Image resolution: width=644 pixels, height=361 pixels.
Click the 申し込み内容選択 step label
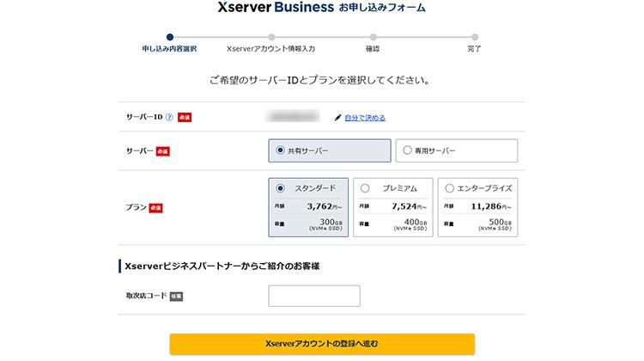(169, 48)
